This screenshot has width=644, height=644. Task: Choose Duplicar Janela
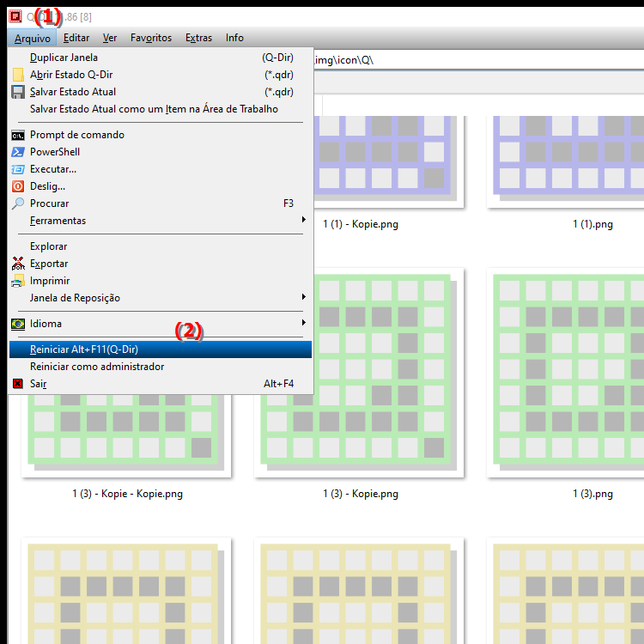pyautogui.click(x=161, y=58)
